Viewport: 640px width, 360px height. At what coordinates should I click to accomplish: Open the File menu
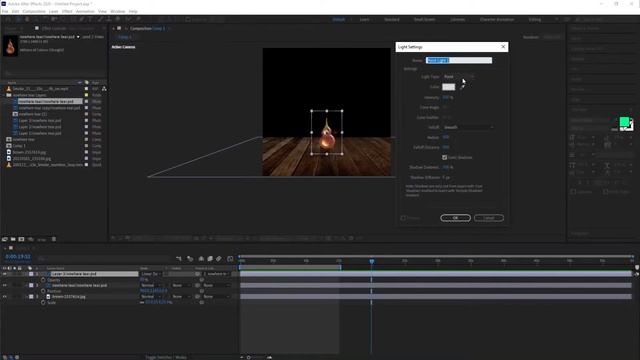5,11
